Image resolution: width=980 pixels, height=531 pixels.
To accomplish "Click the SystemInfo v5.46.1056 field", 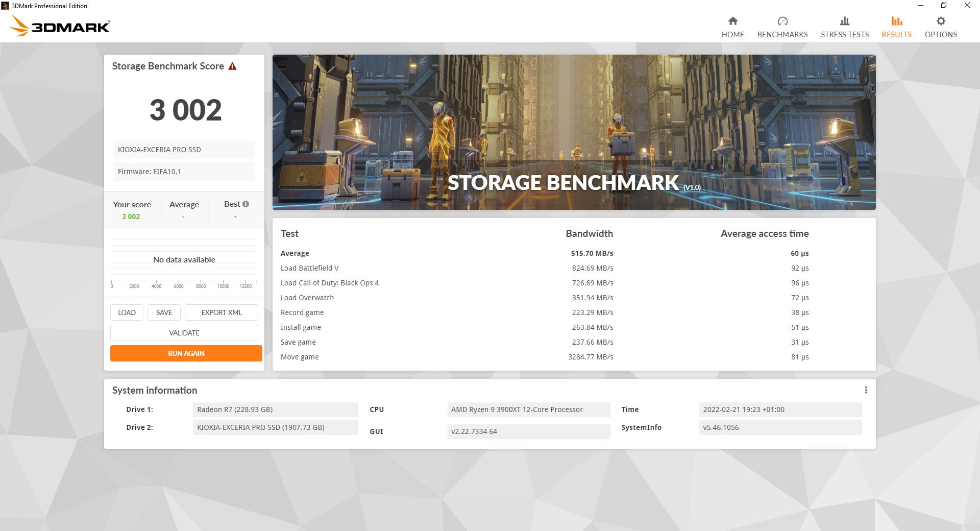I will [780, 427].
